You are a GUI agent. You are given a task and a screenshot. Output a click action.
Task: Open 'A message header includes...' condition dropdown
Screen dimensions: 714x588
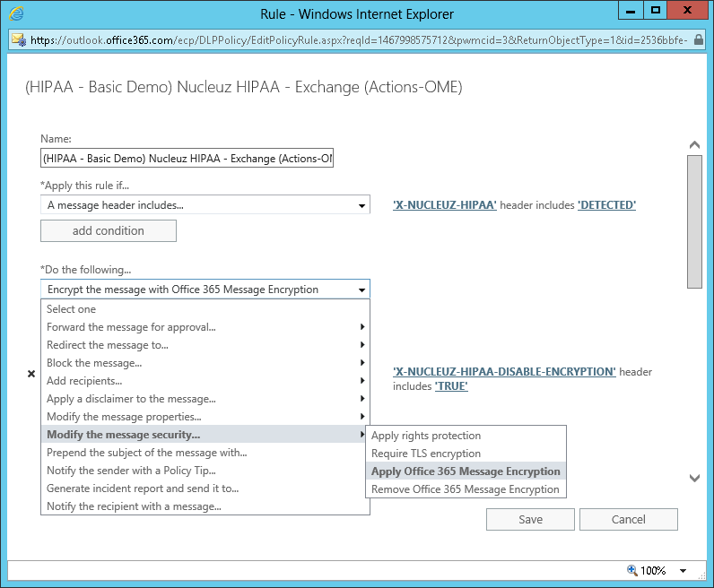coord(205,204)
